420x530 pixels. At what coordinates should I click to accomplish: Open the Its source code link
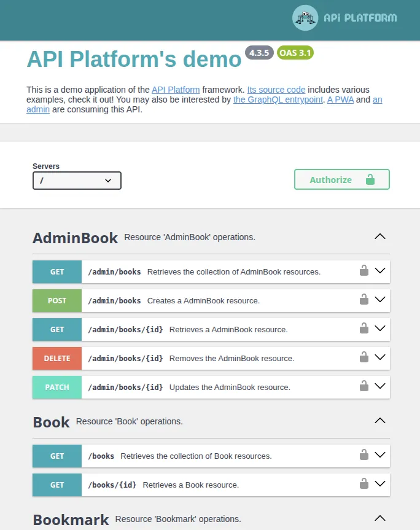276,90
